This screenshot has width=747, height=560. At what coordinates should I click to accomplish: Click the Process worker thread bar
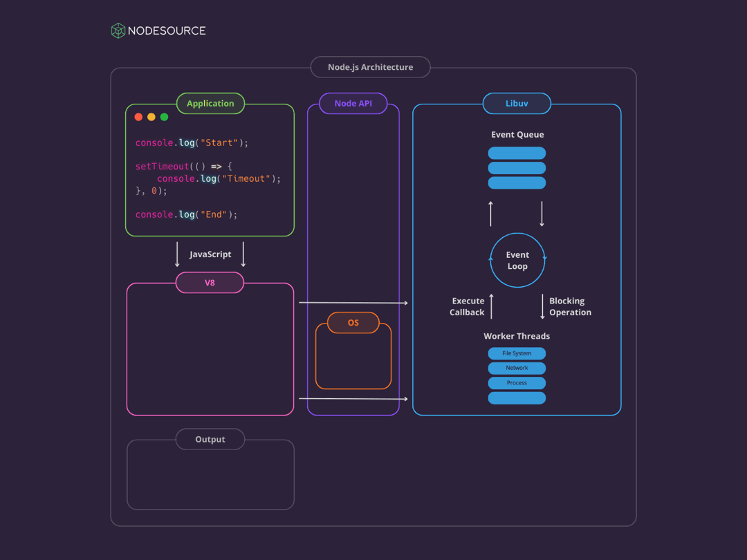517,383
